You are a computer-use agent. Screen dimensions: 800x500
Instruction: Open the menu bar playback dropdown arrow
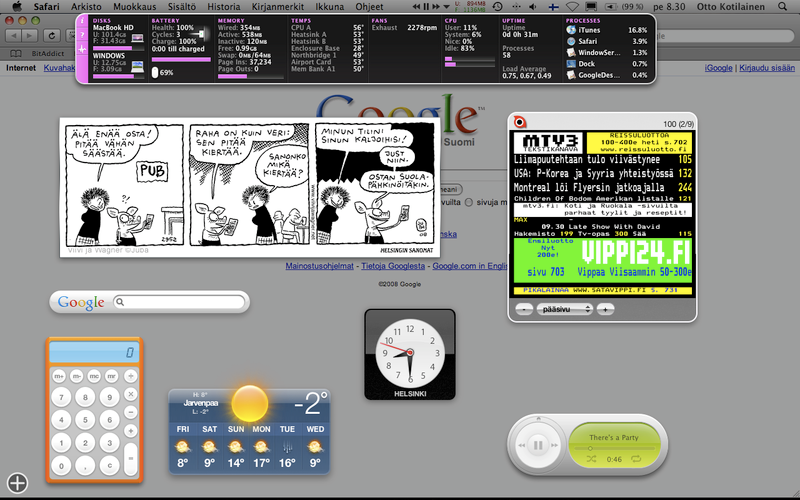coord(446,7)
